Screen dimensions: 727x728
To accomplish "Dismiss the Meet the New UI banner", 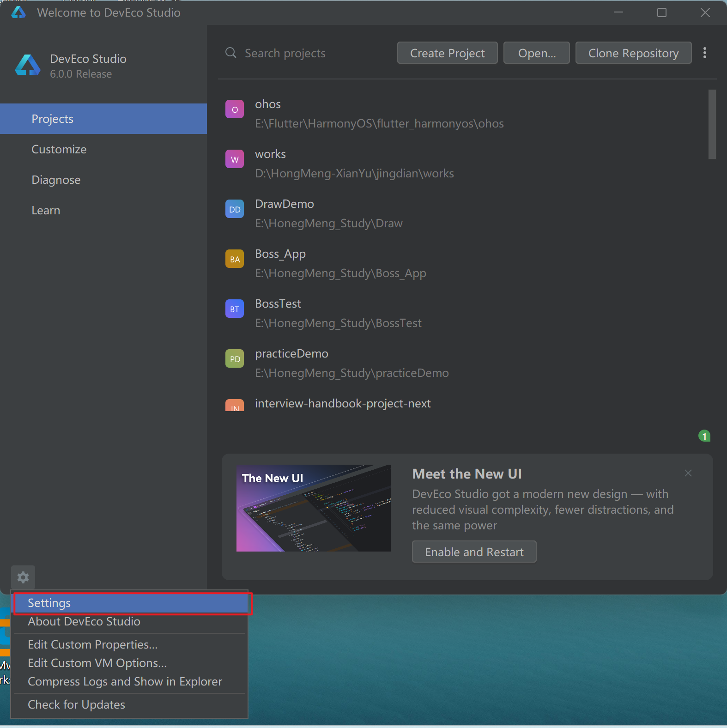I will pyautogui.click(x=688, y=473).
